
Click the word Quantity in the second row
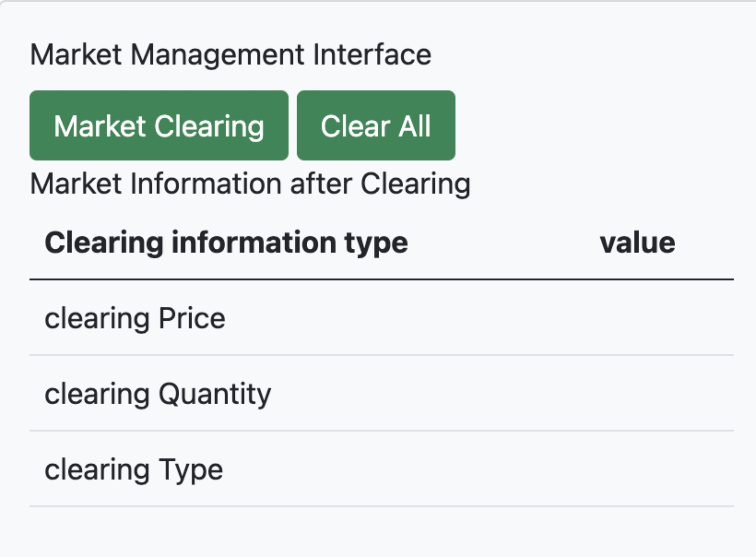pos(215,394)
